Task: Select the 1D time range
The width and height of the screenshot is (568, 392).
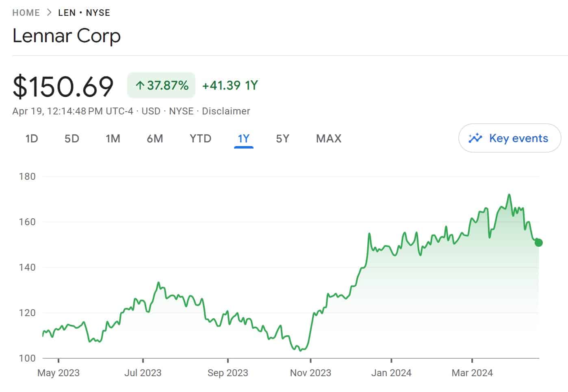Action: (31, 138)
